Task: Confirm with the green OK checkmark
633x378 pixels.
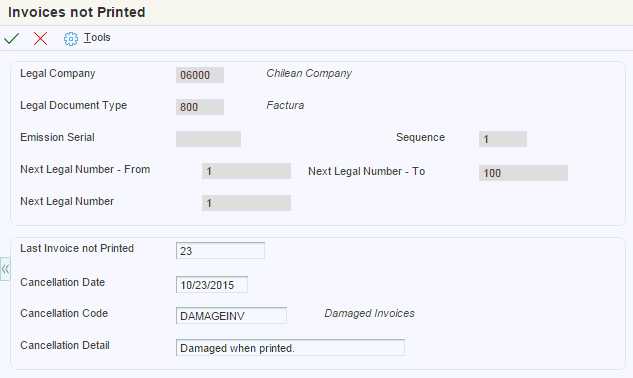Action: (11, 39)
